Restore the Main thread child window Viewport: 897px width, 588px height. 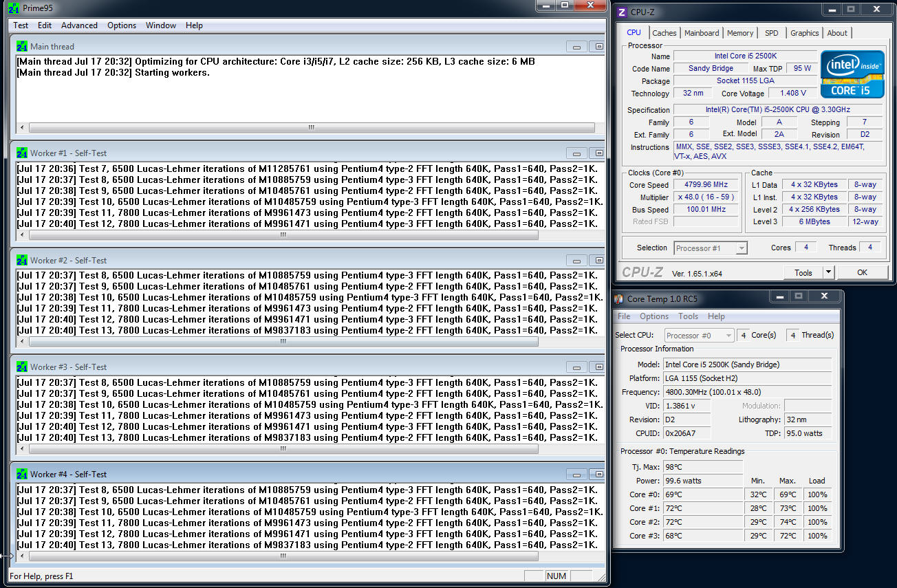[598, 47]
